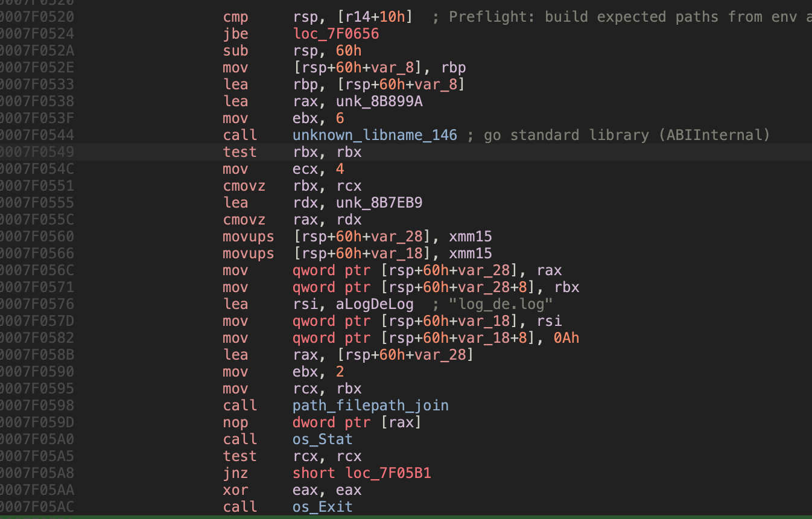Image resolution: width=812 pixels, height=519 pixels.
Task: Click the jbe instruction mnemonic
Action: pyautogui.click(x=235, y=34)
